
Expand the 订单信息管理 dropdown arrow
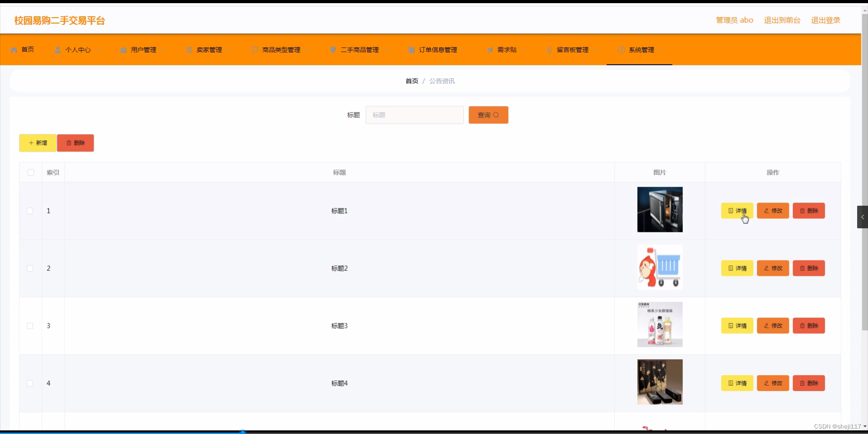coord(463,50)
